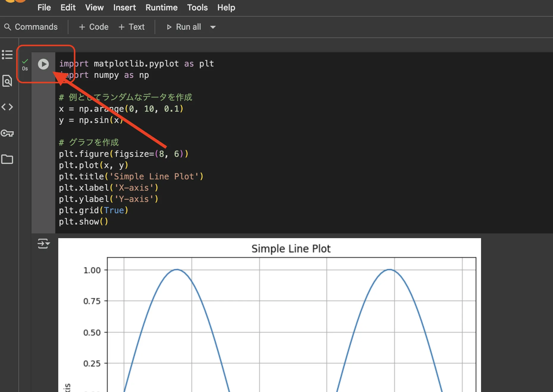The width and height of the screenshot is (553, 392).
Task: Expand the Run all dropdown arrow
Action: pos(213,27)
